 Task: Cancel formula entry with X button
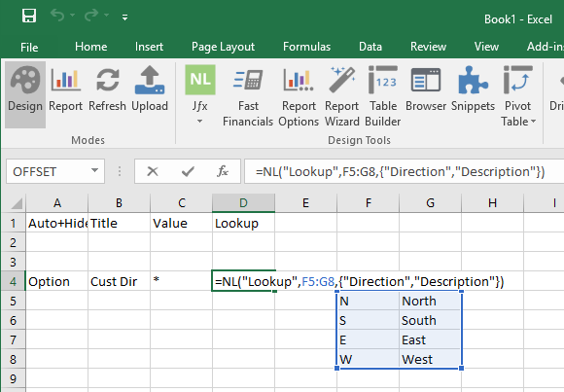tap(153, 171)
